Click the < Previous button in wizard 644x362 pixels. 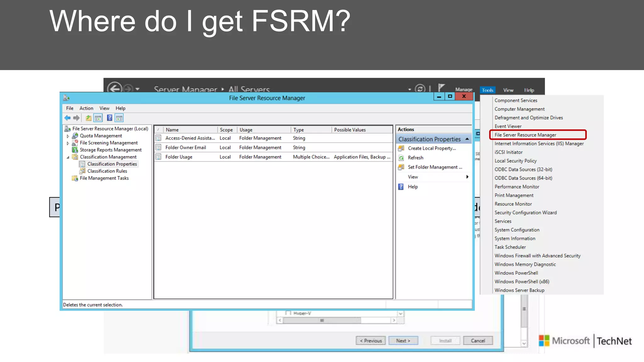click(x=371, y=341)
